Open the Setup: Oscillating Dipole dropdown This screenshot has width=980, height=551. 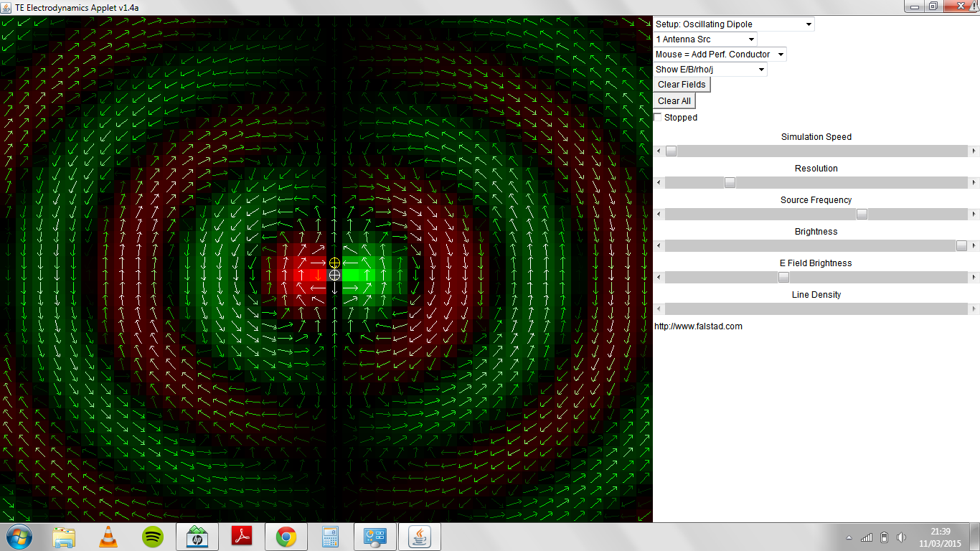734,24
